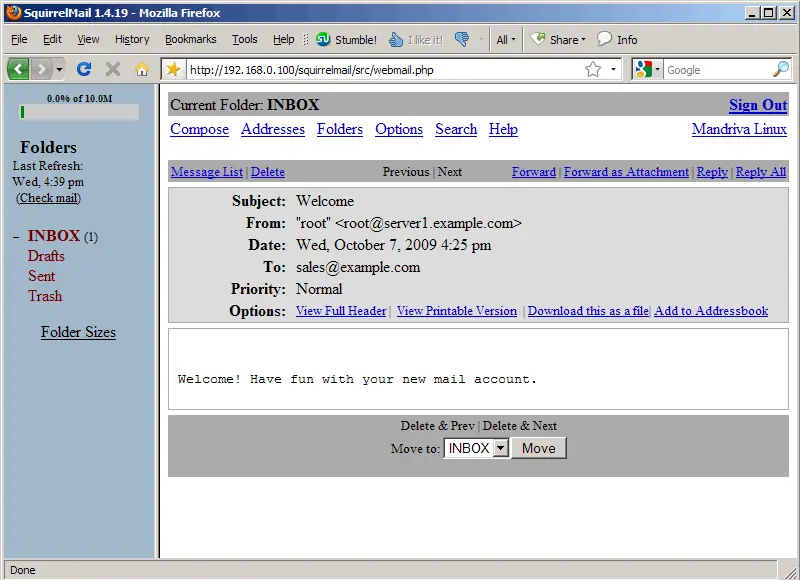The height and width of the screenshot is (580, 800).
Task: Open the Move to INBOX folder dropdown
Action: coord(477,448)
